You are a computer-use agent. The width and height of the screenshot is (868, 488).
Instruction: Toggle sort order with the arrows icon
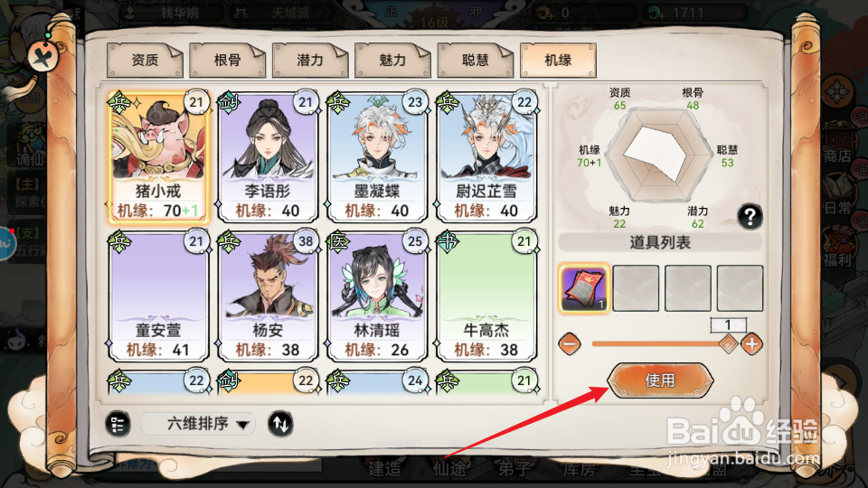[x=280, y=424]
